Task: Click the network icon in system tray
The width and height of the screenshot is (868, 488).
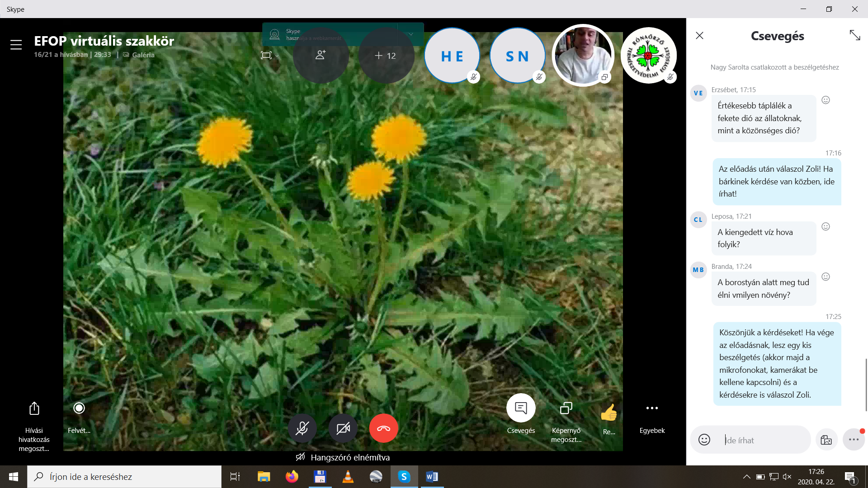Action: [774, 477]
